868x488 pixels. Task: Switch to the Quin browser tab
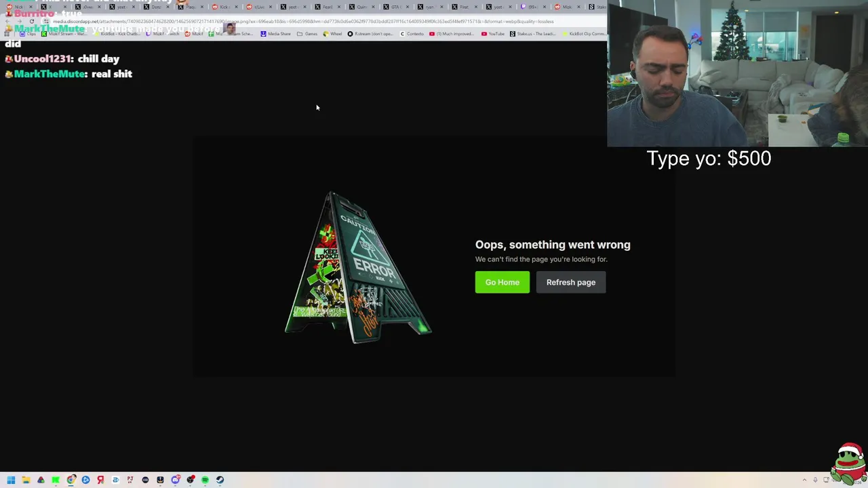pyautogui.click(x=361, y=7)
